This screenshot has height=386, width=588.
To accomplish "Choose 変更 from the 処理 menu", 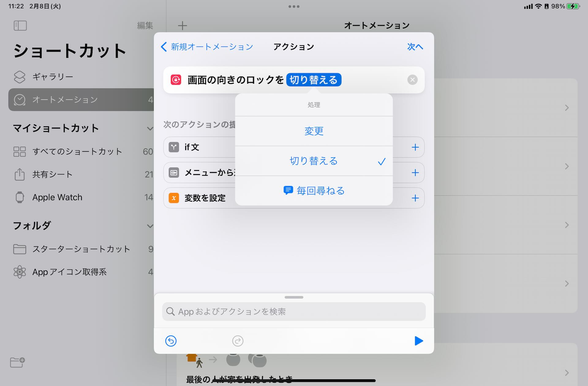I will pos(314,131).
